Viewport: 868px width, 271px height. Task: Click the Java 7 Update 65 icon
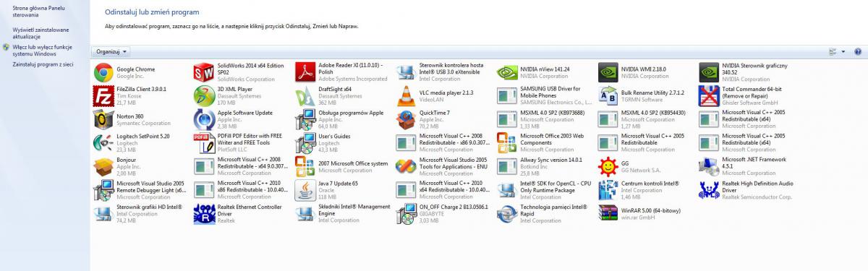coord(305,190)
